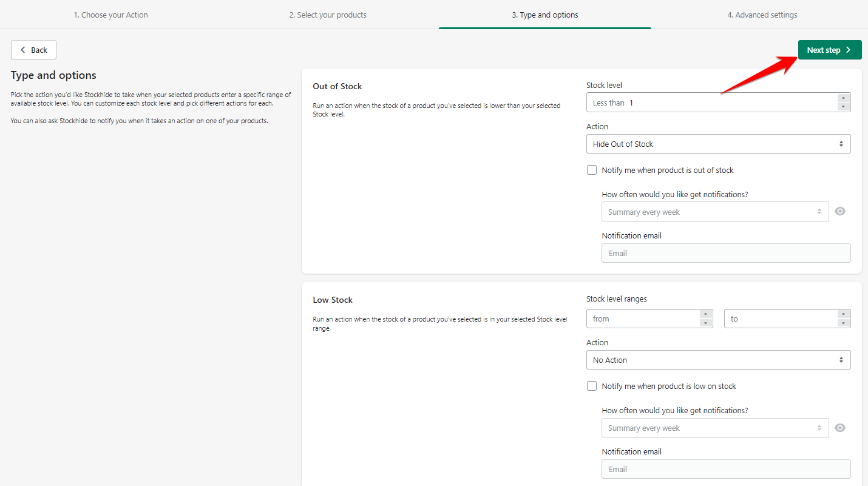Click the Out of Stock notification email field
Viewport: 868px width, 486px height.
(x=725, y=254)
